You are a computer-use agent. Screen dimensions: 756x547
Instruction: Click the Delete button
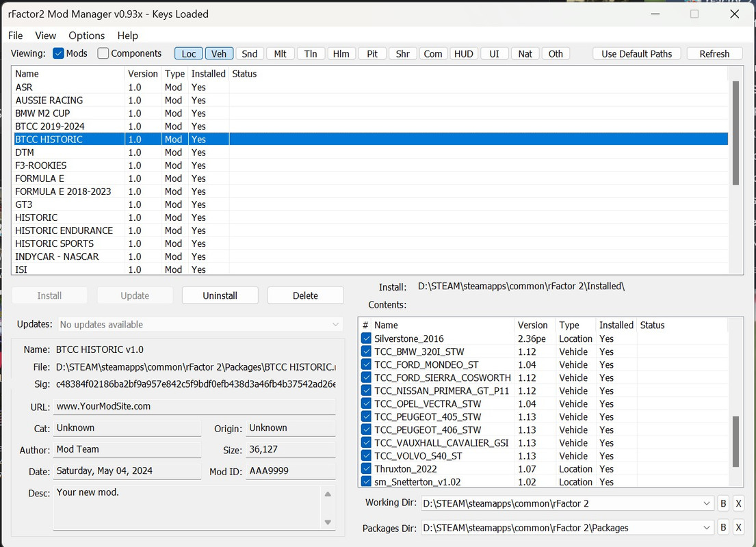[x=305, y=295]
